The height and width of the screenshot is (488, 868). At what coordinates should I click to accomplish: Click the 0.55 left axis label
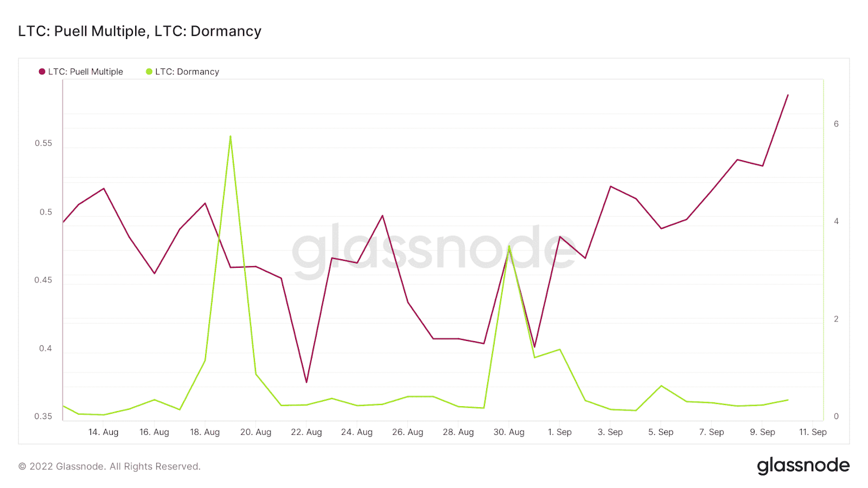pos(43,143)
